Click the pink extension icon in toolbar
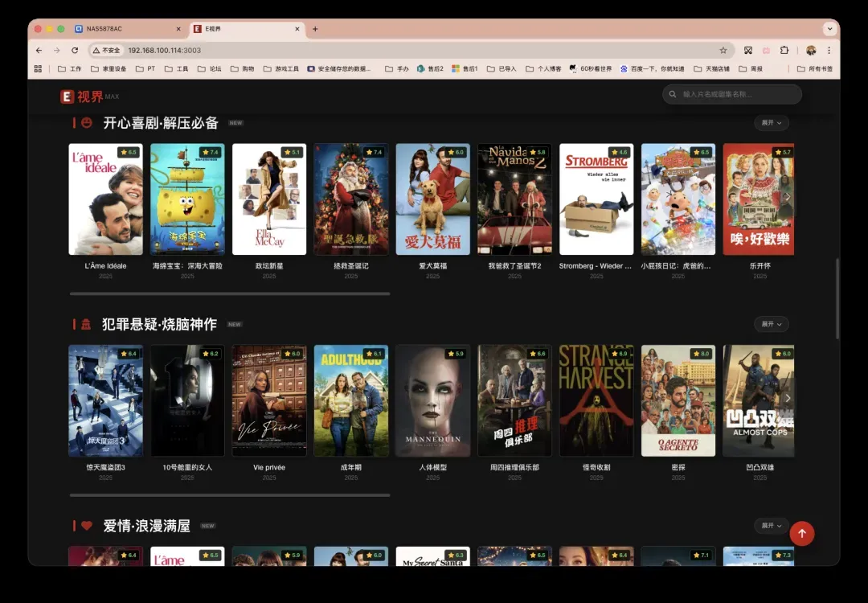Image resolution: width=868 pixels, height=603 pixels. 766,51
